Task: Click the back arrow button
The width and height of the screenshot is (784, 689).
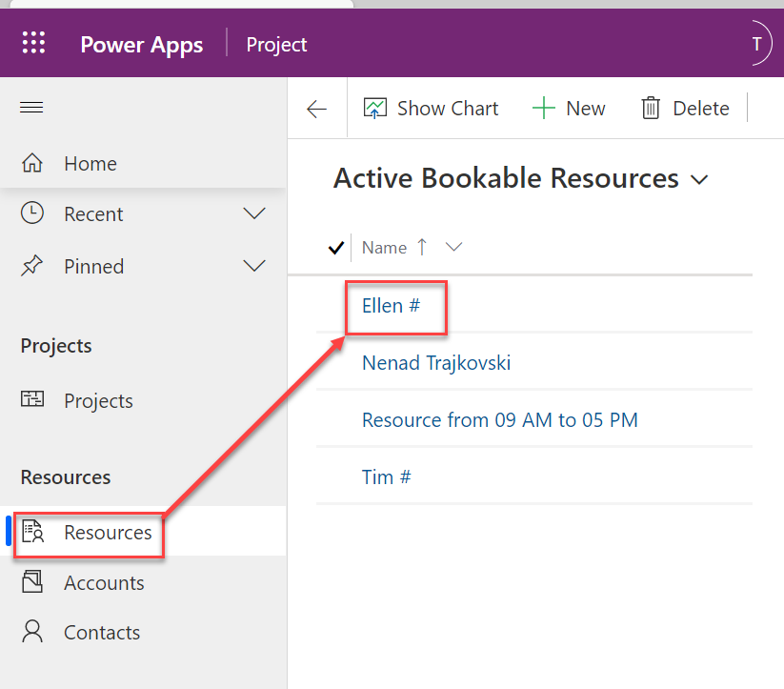Action: coord(316,109)
